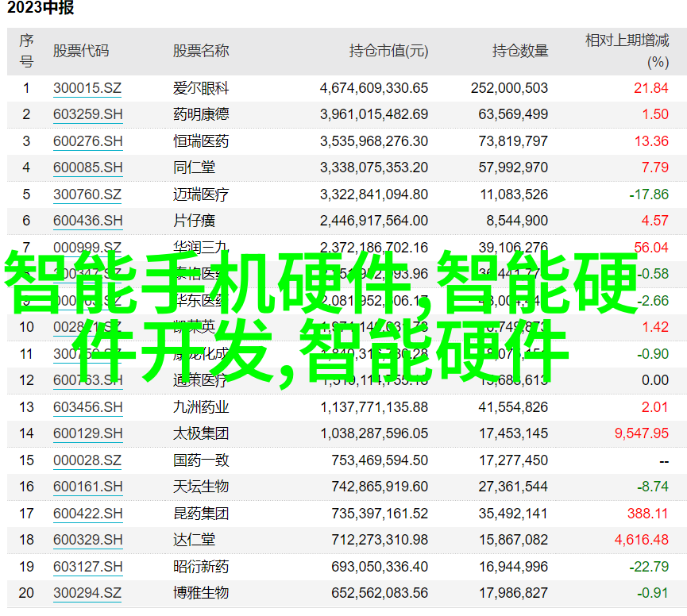
Task: Open the 603259.SH stock code link
Action: (87, 114)
